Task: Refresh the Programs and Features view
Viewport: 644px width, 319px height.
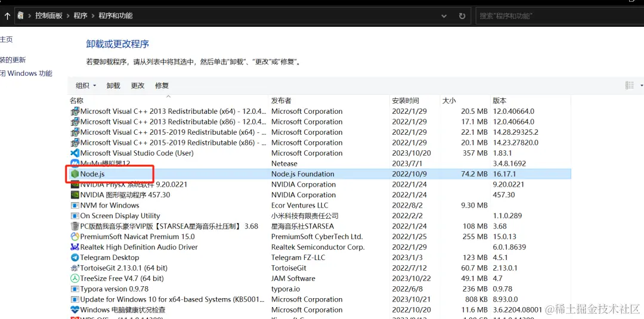Action: pos(462,16)
